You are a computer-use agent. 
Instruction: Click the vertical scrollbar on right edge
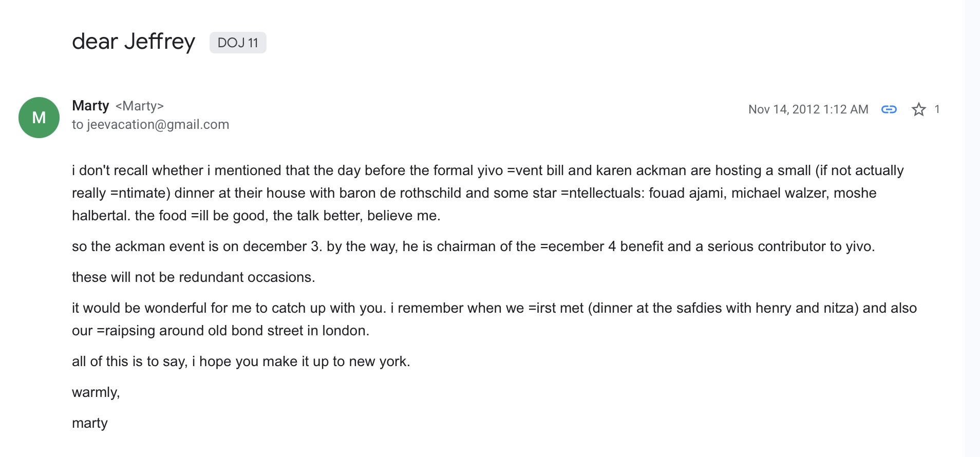[972, 228]
